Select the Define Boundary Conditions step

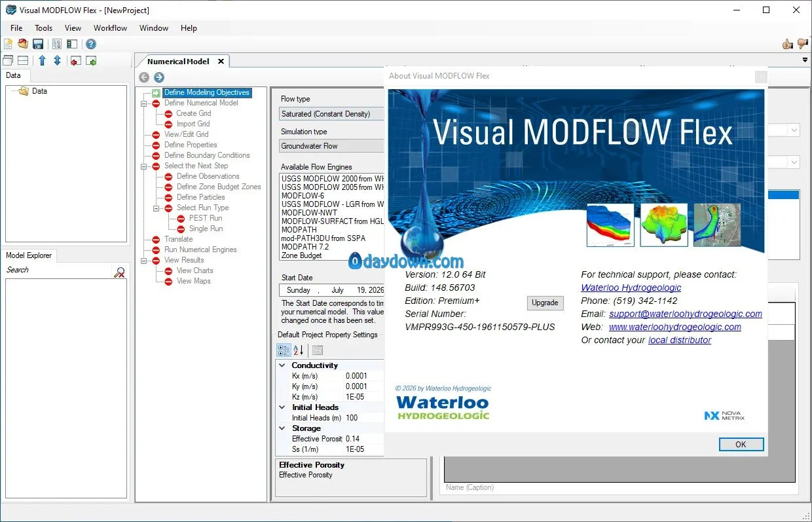[207, 155]
